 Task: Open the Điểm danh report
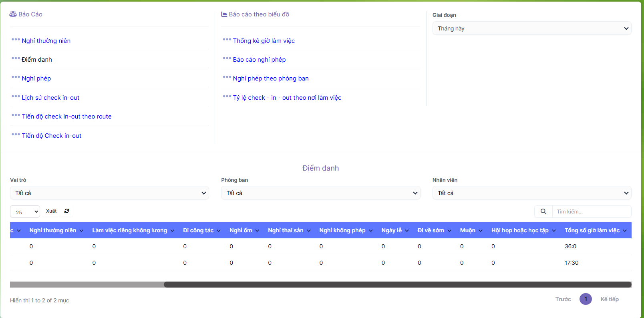37,60
